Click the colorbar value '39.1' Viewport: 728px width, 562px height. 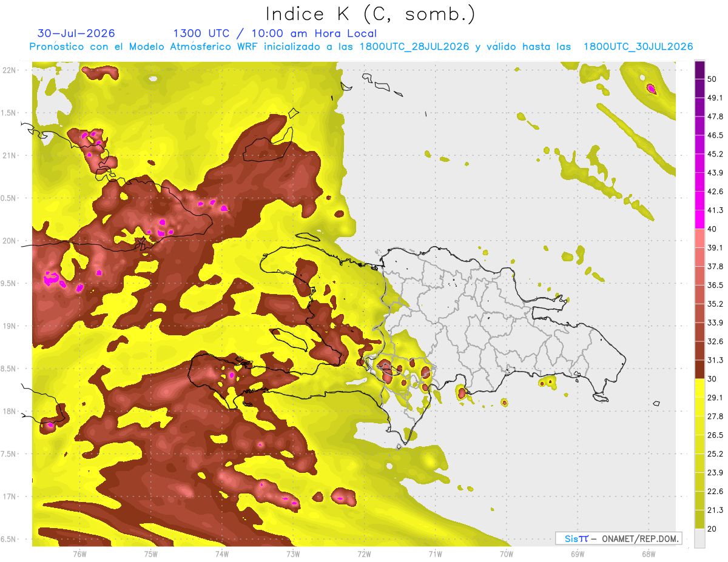[715, 248]
